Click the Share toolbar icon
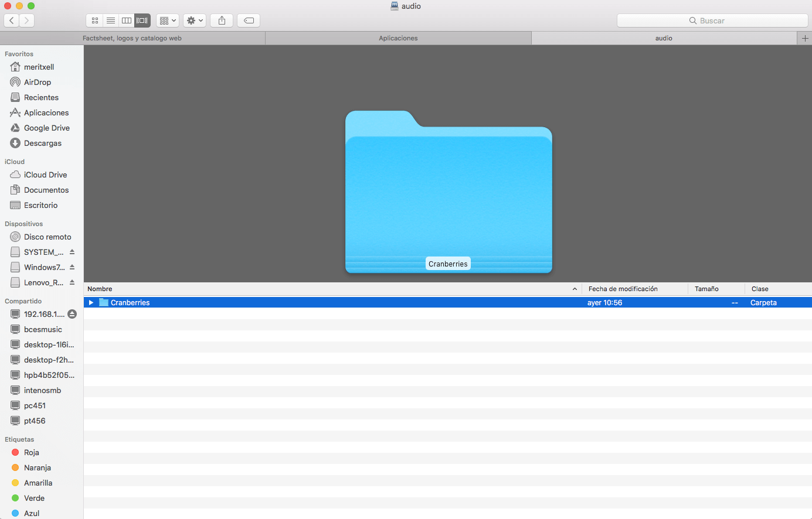 point(222,21)
